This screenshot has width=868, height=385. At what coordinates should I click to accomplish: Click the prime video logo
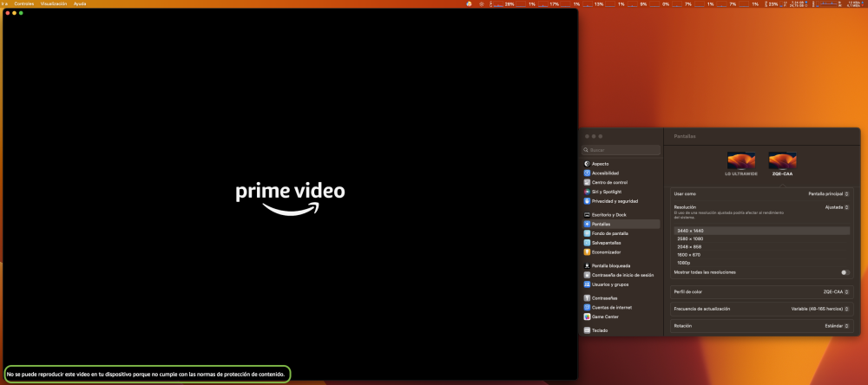pos(290,199)
